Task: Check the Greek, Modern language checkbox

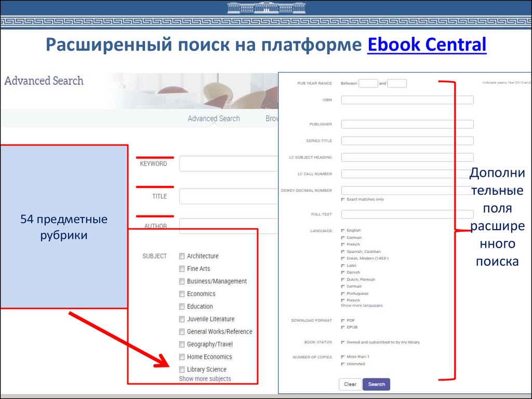Action: pyautogui.click(x=343, y=259)
